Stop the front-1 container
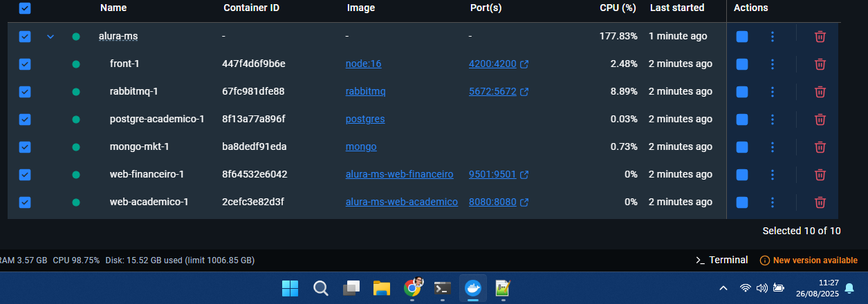The width and height of the screenshot is (868, 304). [742, 64]
